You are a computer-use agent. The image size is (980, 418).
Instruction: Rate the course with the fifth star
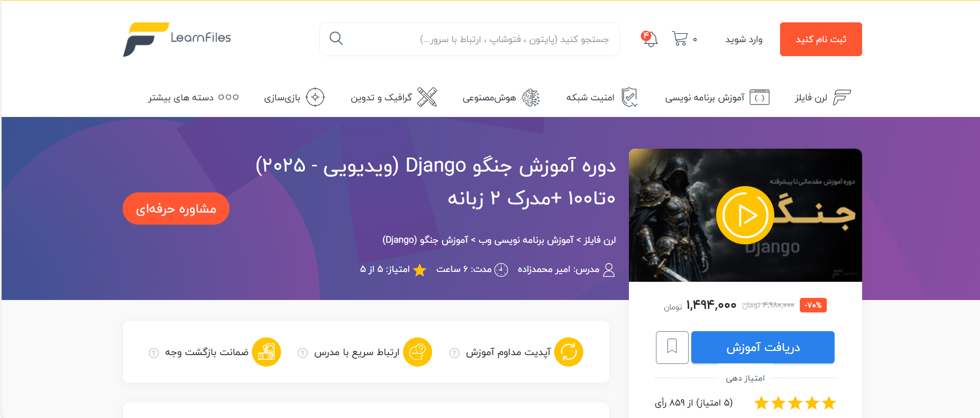[x=761, y=403]
